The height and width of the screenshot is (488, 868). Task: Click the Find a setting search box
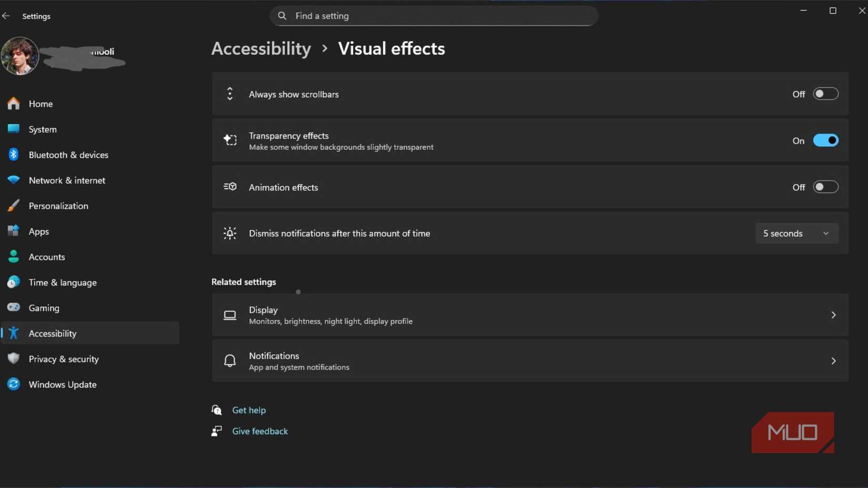pyautogui.click(x=433, y=16)
